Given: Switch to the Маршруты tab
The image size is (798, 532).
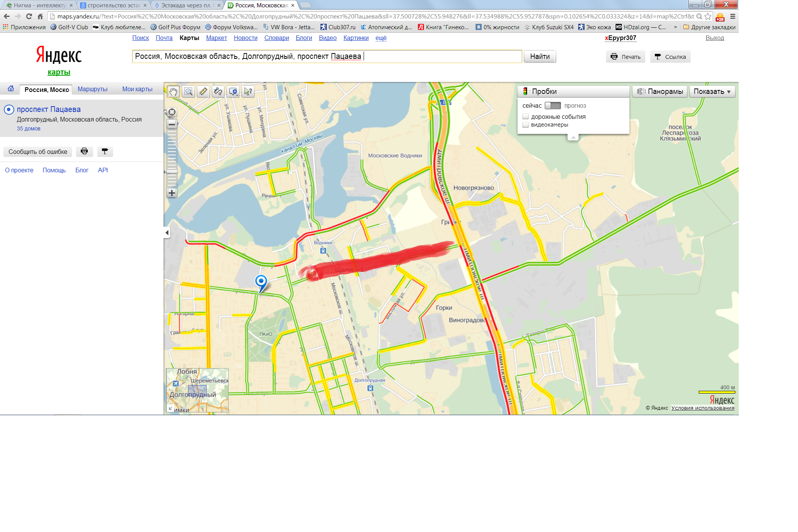Looking at the screenshot, I should coord(92,89).
